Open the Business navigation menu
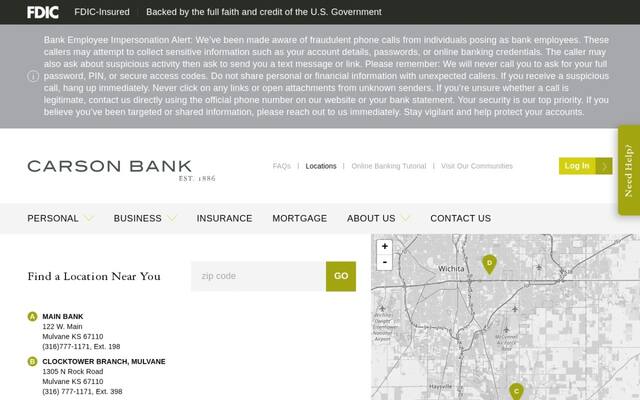This screenshot has width=640, height=400. point(138,219)
